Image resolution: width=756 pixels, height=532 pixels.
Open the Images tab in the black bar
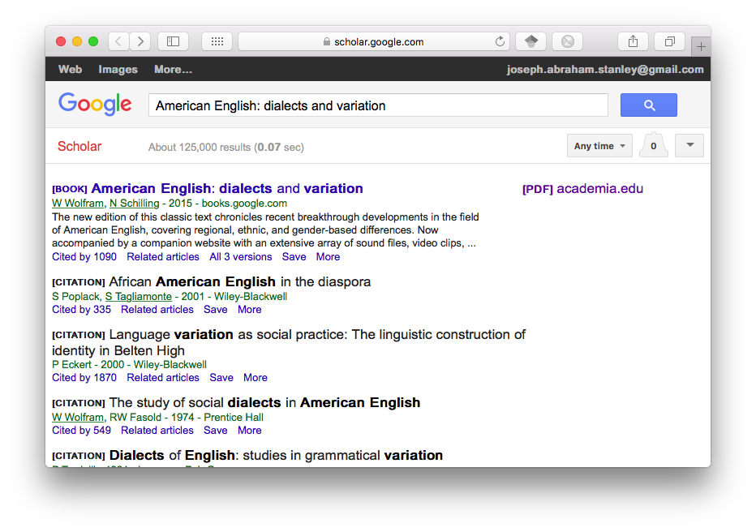tap(118, 70)
